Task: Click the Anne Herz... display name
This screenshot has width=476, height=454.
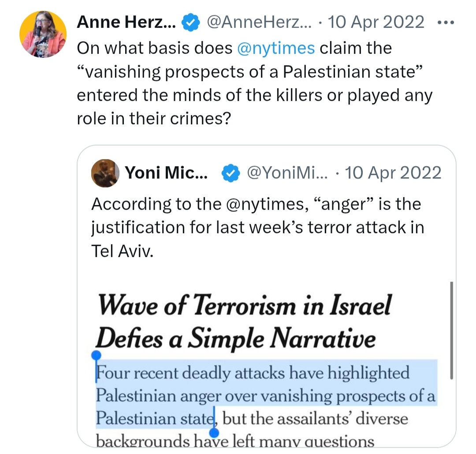Action: pos(126,22)
